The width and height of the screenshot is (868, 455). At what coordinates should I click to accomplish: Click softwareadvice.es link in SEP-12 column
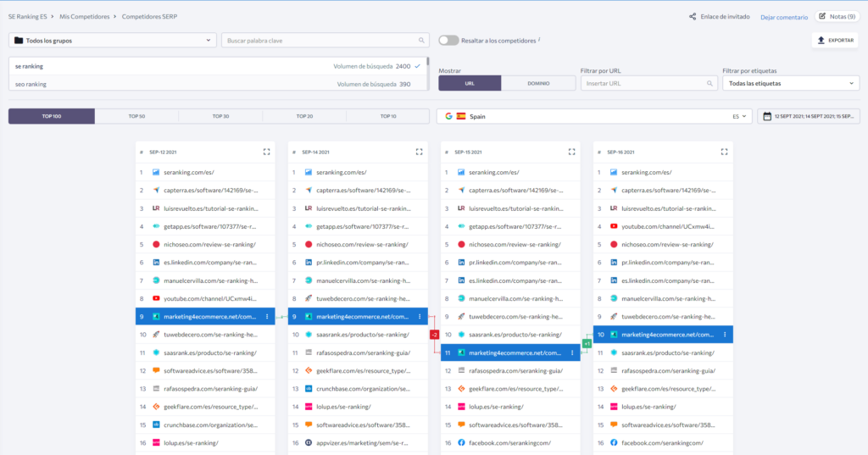pos(210,371)
